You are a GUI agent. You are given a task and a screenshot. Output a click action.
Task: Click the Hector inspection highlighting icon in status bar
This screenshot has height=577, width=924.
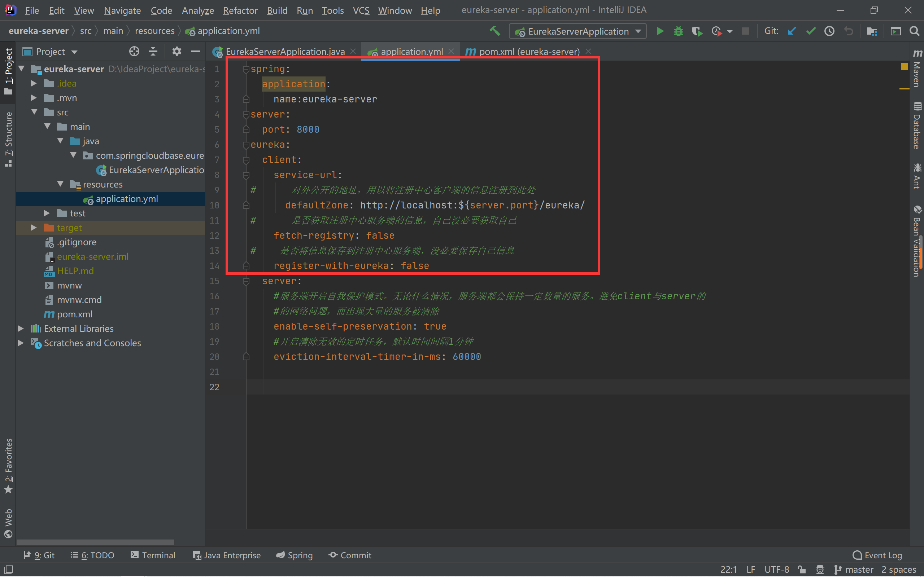820,569
